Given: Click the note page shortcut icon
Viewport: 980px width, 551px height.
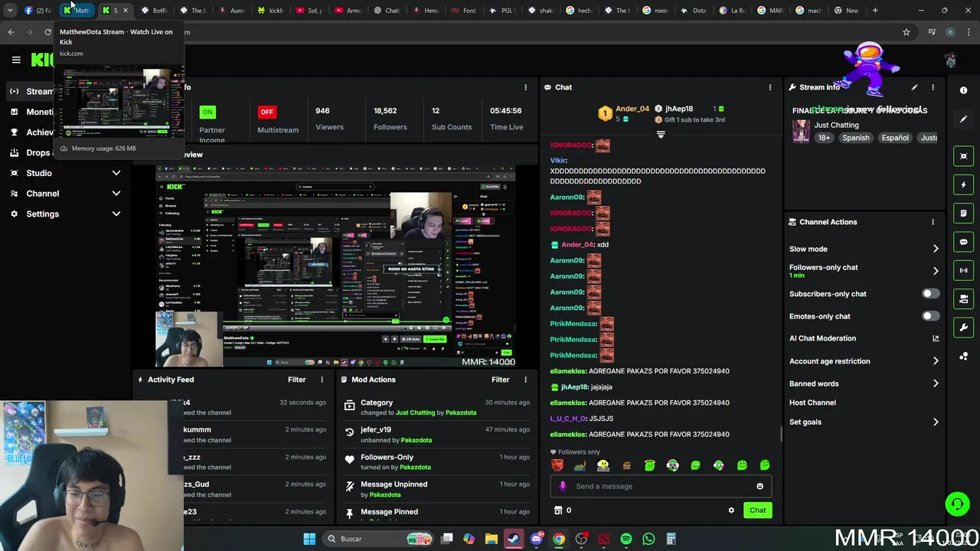Looking at the screenshot, I should [x=963, y=213].
